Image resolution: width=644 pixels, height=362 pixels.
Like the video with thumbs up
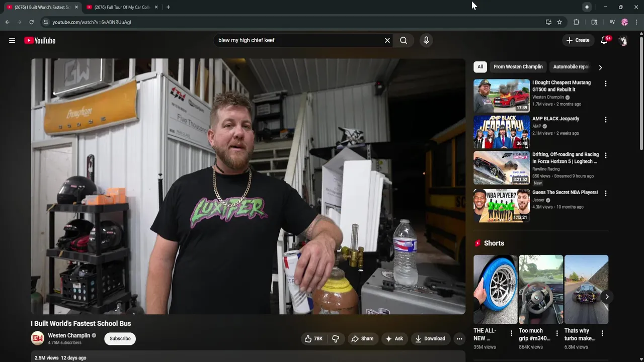click(313, 339)
